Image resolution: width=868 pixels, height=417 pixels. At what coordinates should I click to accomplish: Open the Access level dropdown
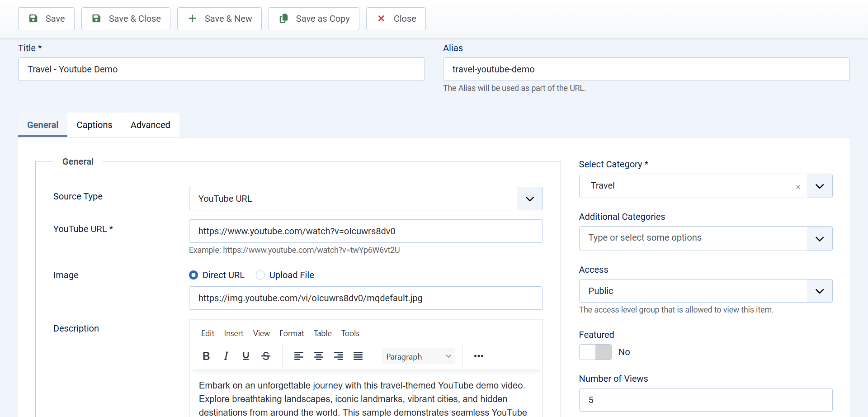point(706,291)
